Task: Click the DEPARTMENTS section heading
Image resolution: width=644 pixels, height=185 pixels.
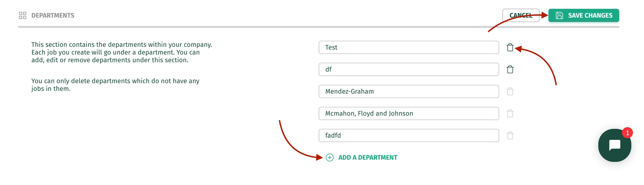Action: click(53, 15)
